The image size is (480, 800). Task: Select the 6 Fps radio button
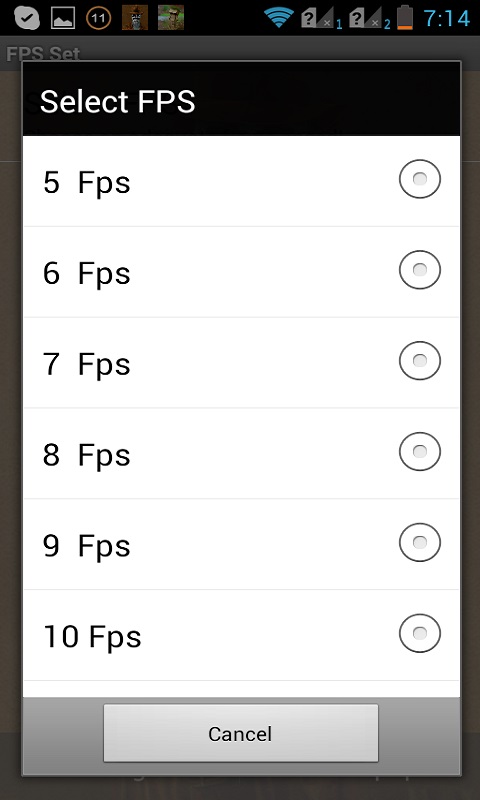click(x=419, y=270)
